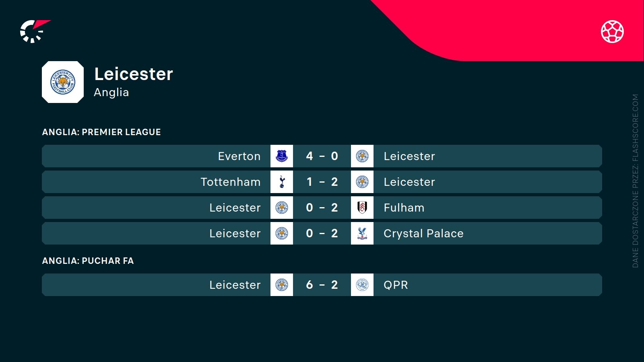644x362 pixels.
Task: Click the Fulham team name
Action: coord(404,208)
